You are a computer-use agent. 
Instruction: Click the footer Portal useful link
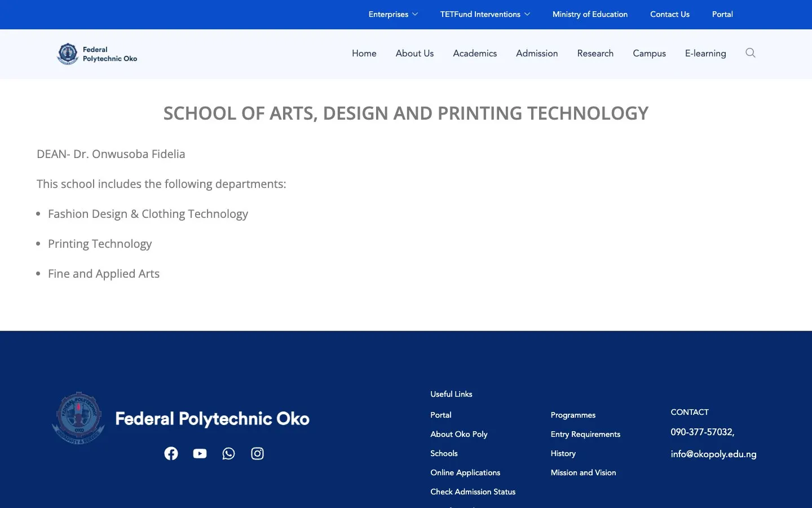[441, 415]
